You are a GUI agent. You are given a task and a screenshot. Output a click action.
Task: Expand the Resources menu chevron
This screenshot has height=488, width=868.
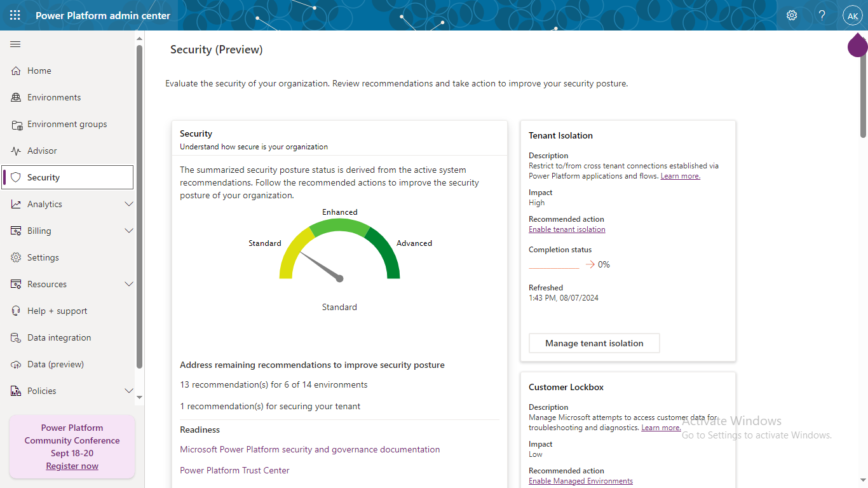[129, 284]
